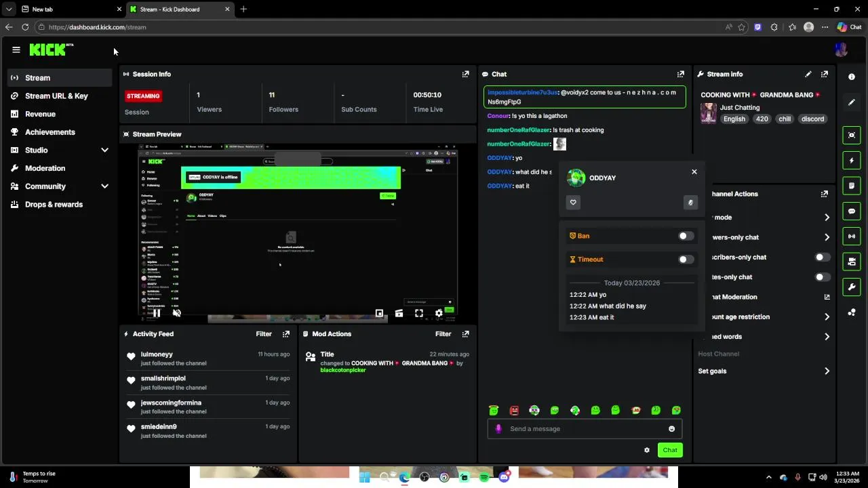Unmute the stream preview audio

click(177, 312)
